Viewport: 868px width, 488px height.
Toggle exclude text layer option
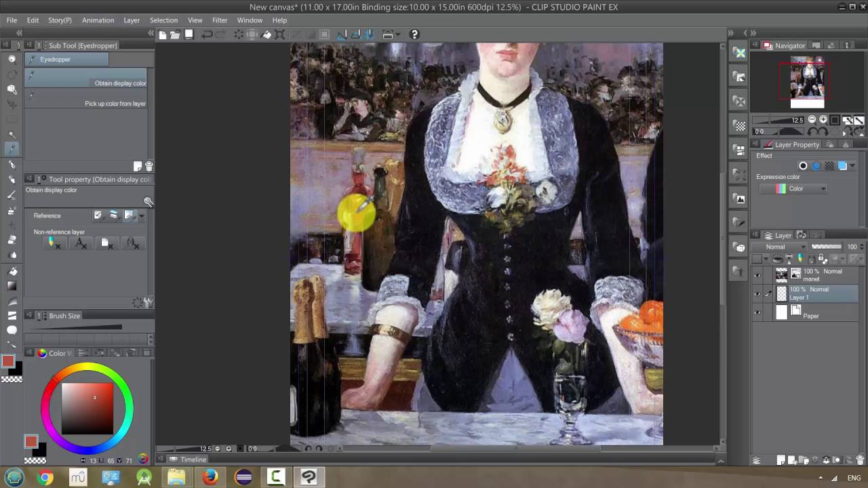click(x=80, y=243)
